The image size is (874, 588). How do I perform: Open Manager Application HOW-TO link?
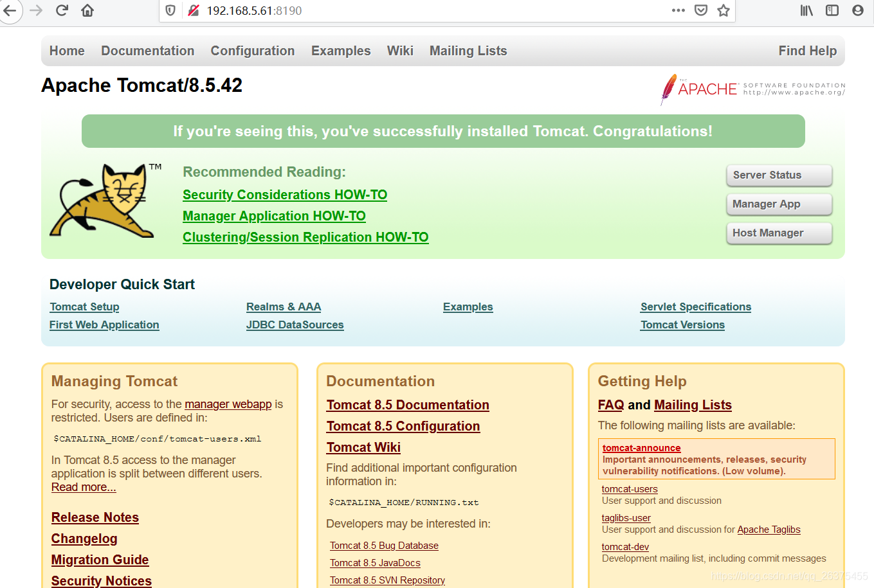274,216
